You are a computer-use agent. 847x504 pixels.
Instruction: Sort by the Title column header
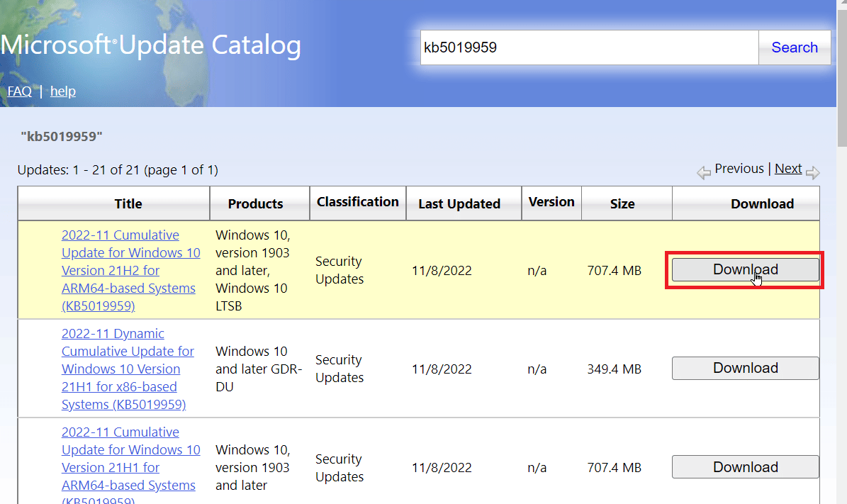coord(128,203)
